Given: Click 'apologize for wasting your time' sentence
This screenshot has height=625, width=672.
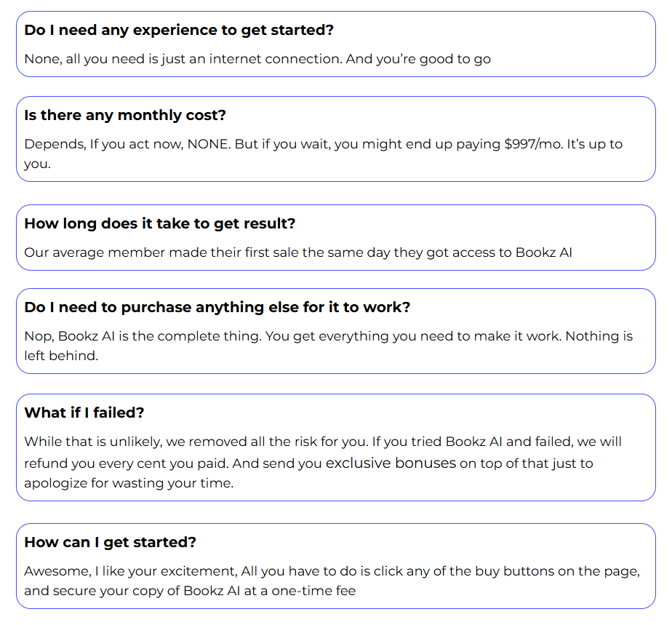Looking at the screenshot, I should 128,483.
